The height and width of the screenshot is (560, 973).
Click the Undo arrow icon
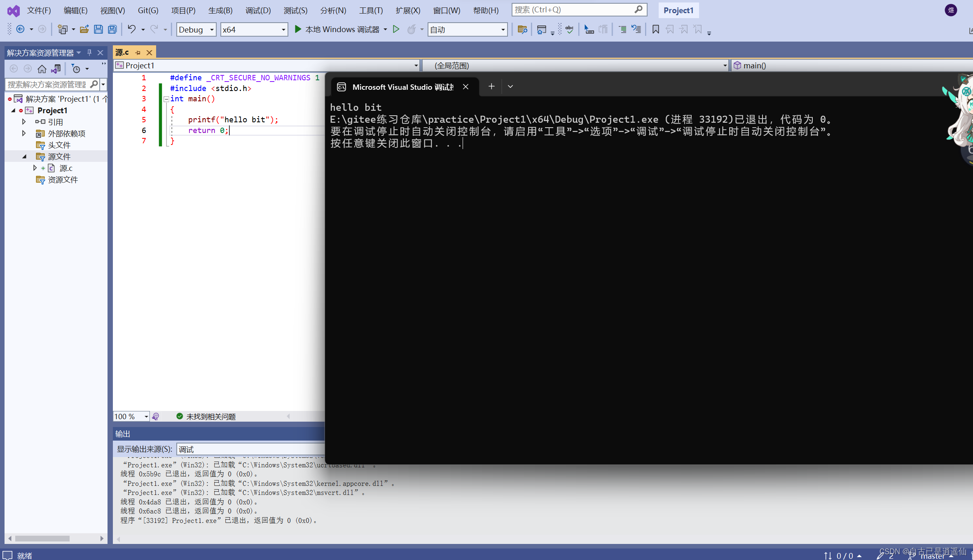[x=131, y=29]
